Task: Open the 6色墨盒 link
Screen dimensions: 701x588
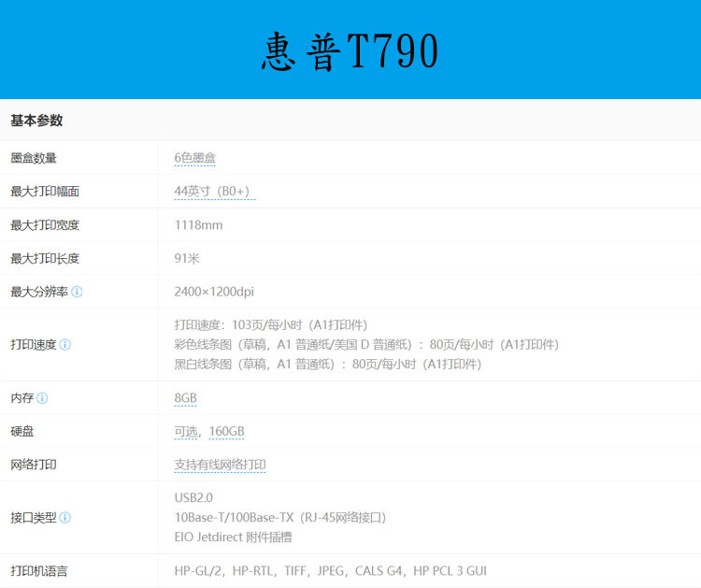Action: (195, 158)
